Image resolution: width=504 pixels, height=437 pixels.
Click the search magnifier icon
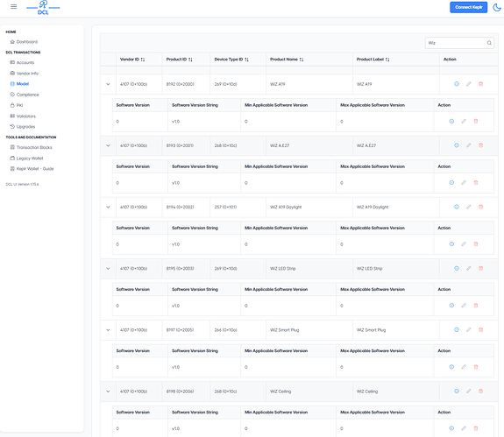[489, 43]
